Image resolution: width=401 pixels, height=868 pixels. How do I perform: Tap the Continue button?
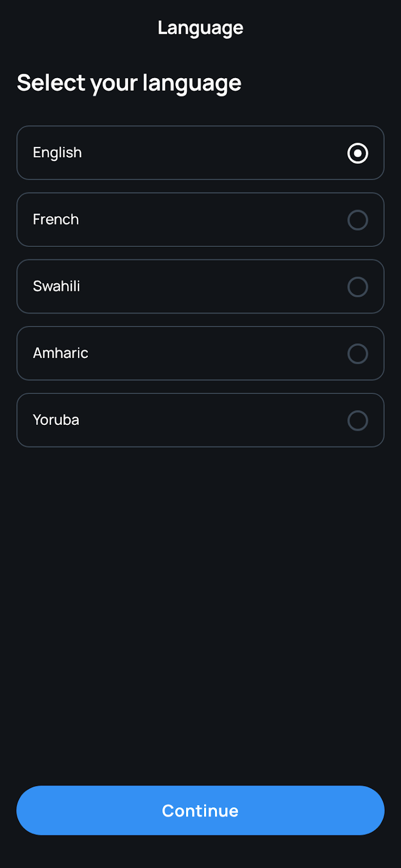pos(200,810)
